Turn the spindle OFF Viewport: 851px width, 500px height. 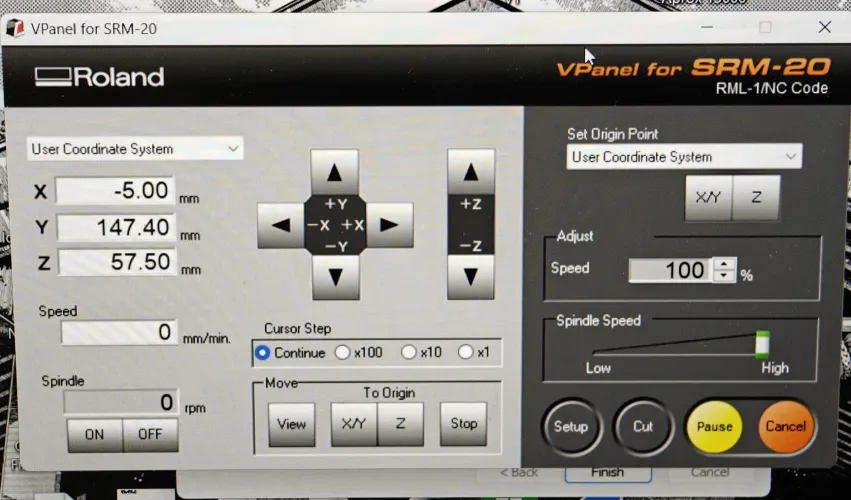click(150, 434)
